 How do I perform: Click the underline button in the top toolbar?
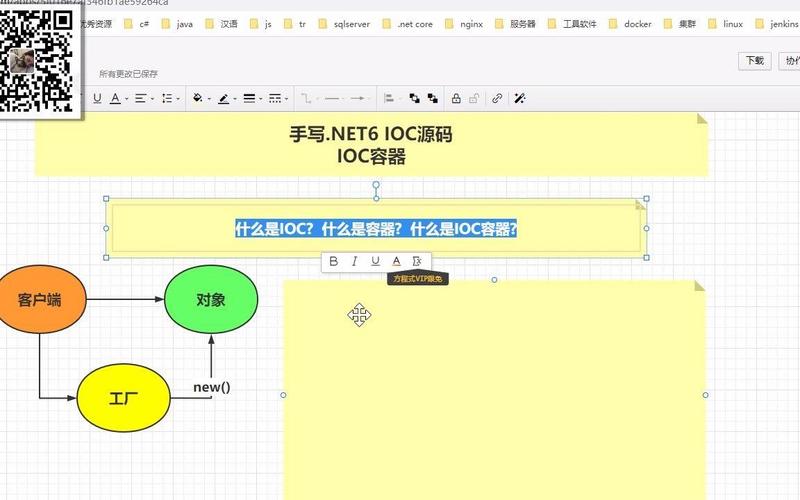(97, 98)
